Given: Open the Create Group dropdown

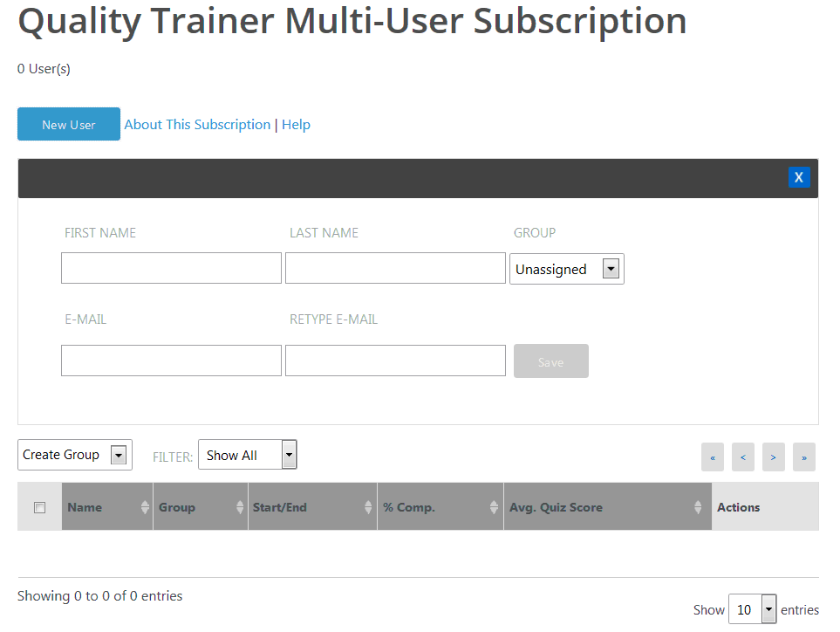Looking at the screenshot, I should pos(75,455).
